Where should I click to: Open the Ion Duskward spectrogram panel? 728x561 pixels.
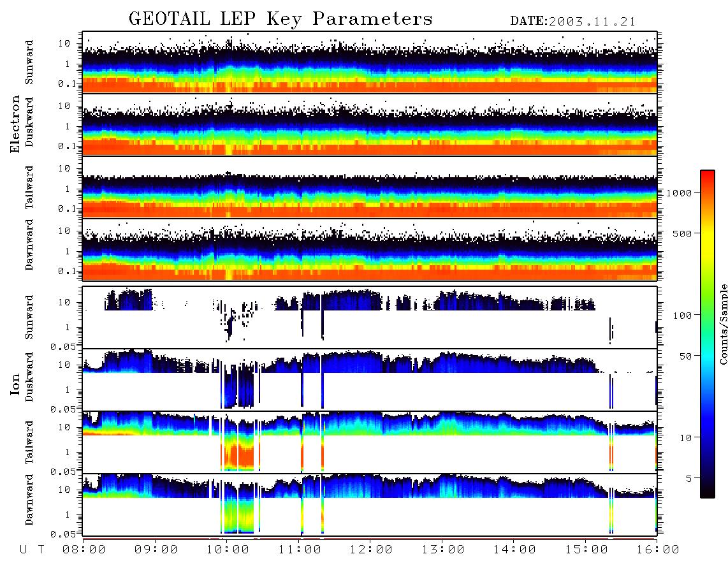[370, 379]
